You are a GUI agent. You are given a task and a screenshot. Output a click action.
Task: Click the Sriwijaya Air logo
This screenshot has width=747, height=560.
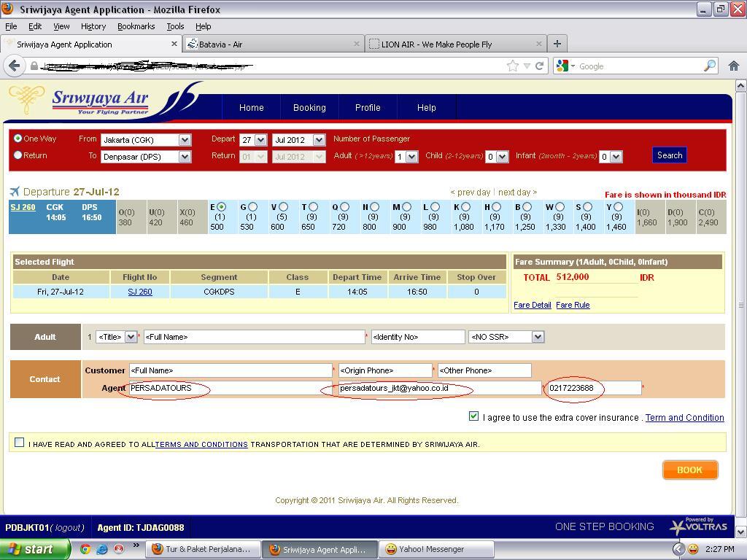pyautogui.click(x=100, y=101)
